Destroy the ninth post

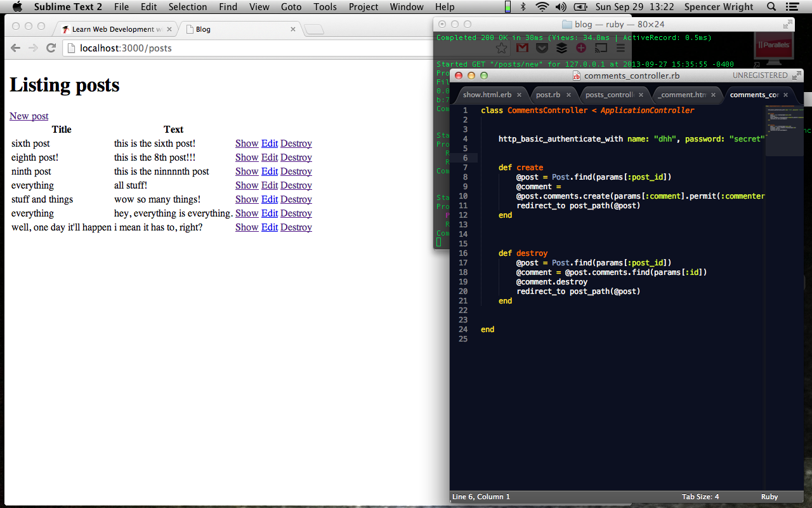click(296, 171)
